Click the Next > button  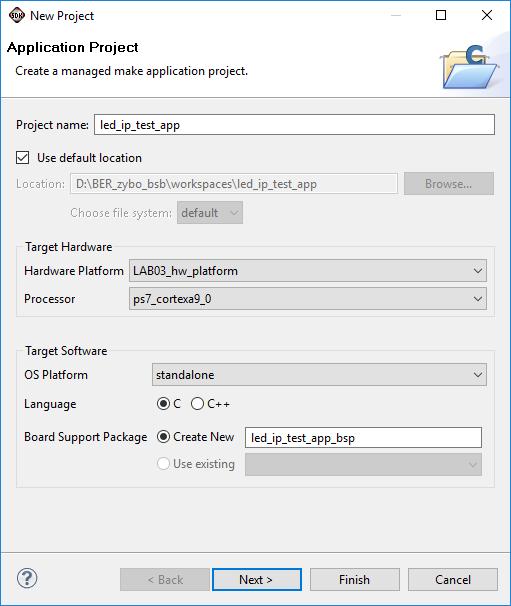click(x=257, y=579)
